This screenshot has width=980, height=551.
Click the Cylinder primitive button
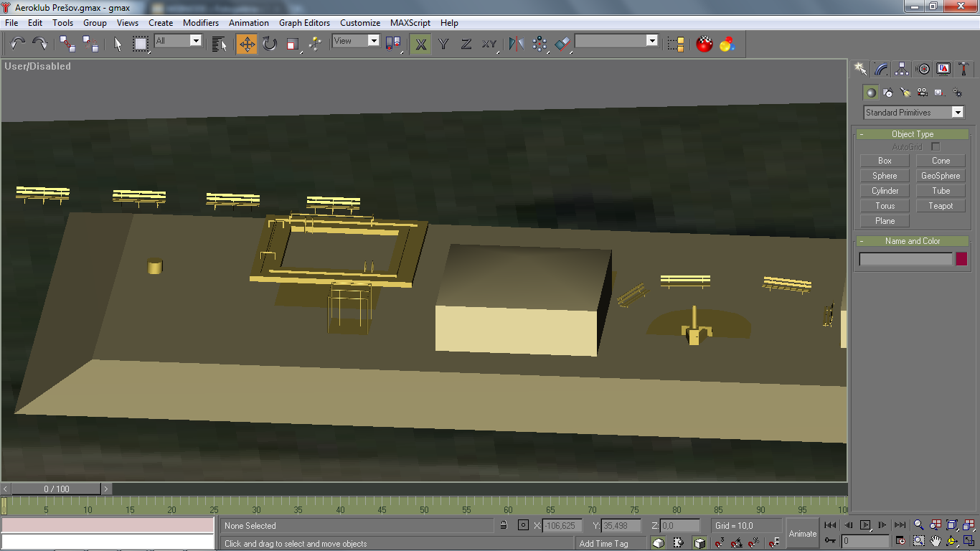pos(885,191)
